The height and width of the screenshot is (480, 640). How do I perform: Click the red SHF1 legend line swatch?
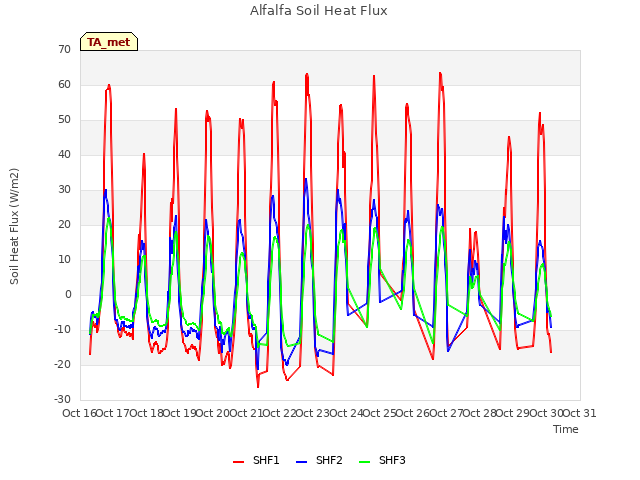pos(238,462)
